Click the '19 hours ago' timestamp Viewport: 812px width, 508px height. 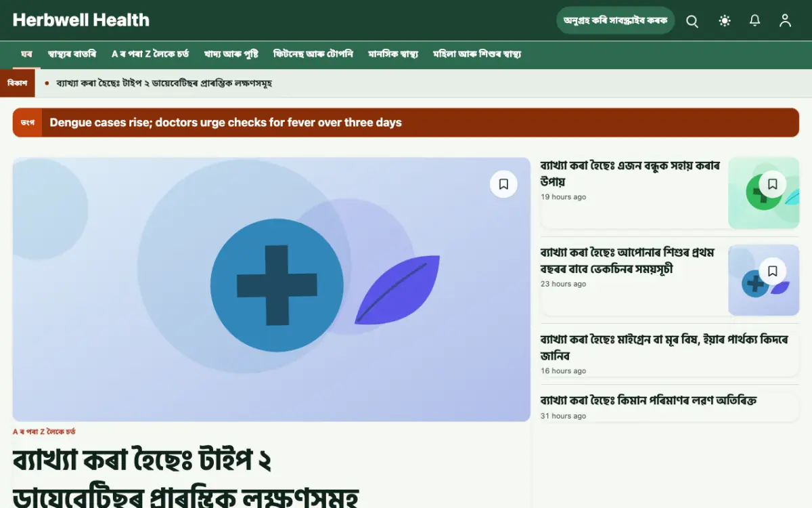click(563, 197)
